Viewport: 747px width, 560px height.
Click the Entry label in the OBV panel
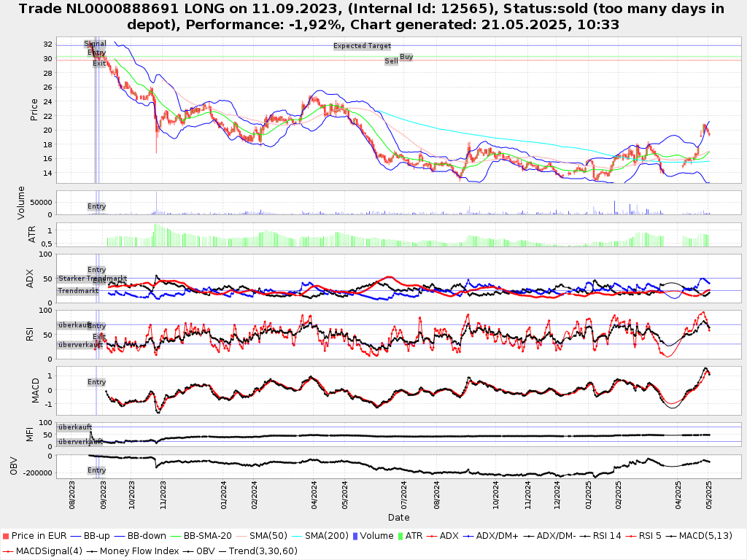coord(96,470)
